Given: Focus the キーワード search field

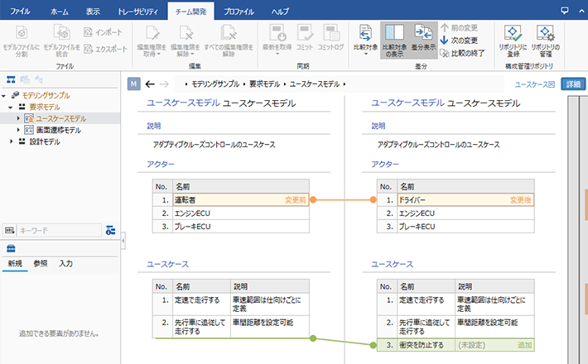Looking at the screenshot, I should pyautogui.click(x=60, y=230).
